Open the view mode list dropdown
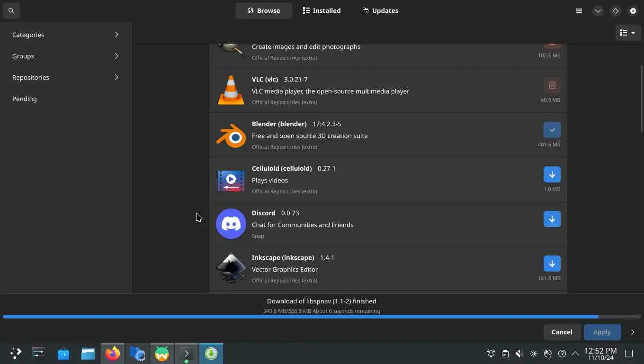Viewport: 644px width, 364px height. pos(628,33)
